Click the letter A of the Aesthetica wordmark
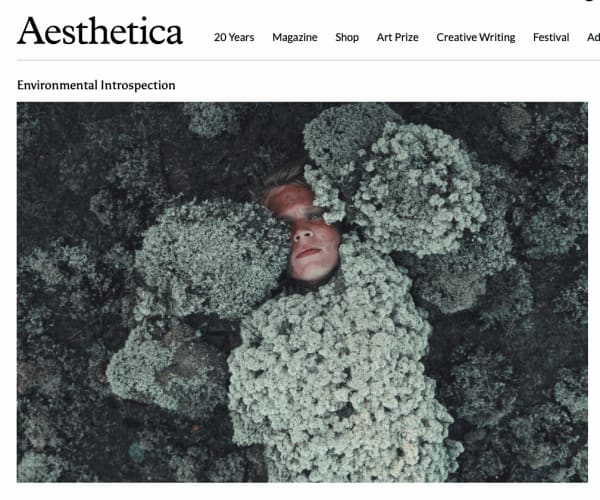The image size is (600, 500). click(x=32, y=31)
